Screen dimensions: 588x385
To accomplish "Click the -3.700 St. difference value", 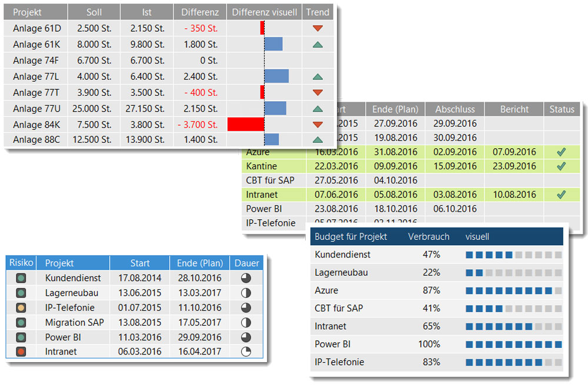I will (198, 124).
